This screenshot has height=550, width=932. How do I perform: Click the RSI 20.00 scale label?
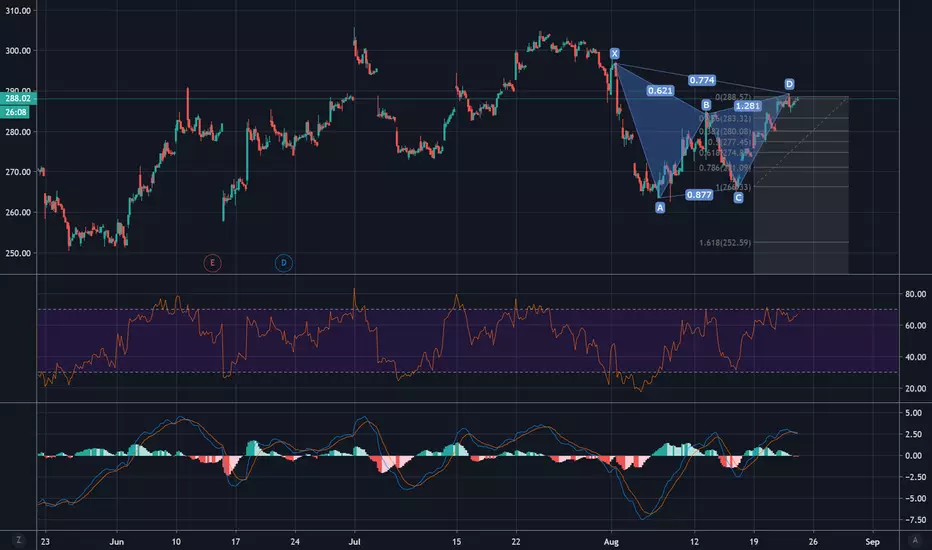pos(915,388)
